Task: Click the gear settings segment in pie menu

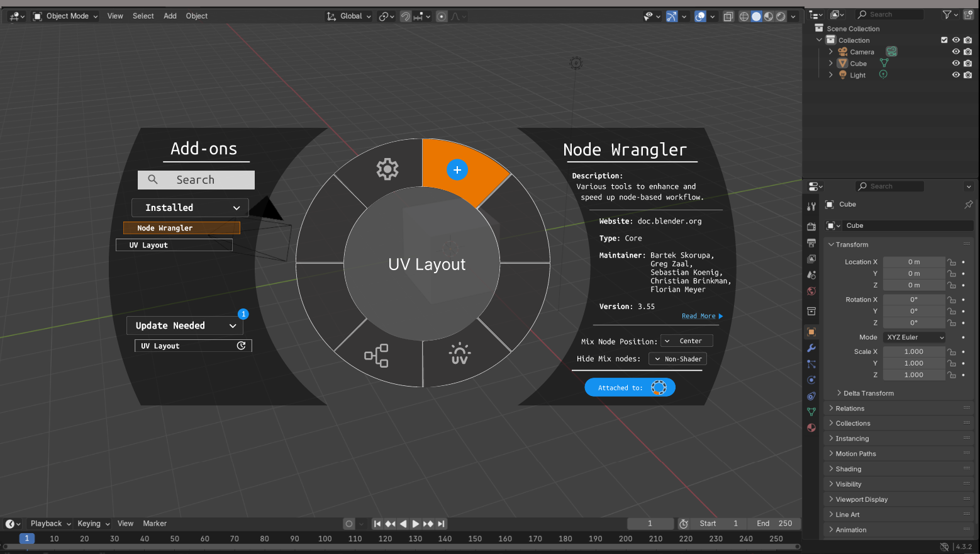Action: [x=387, y=169]
